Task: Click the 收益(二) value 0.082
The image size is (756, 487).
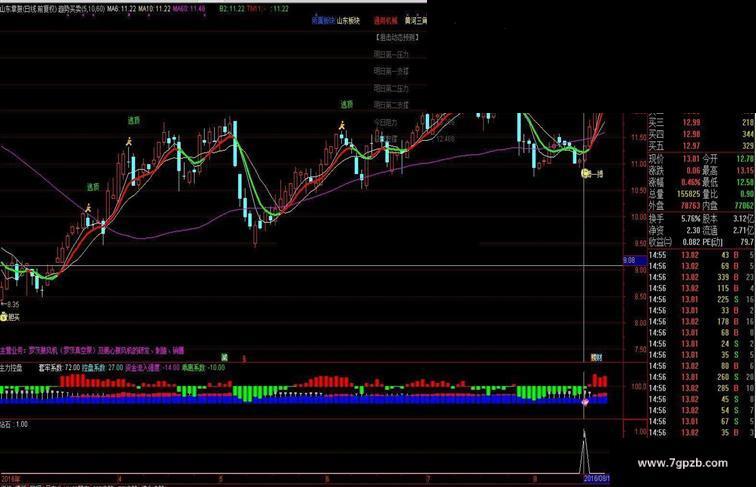Action: 692,242
